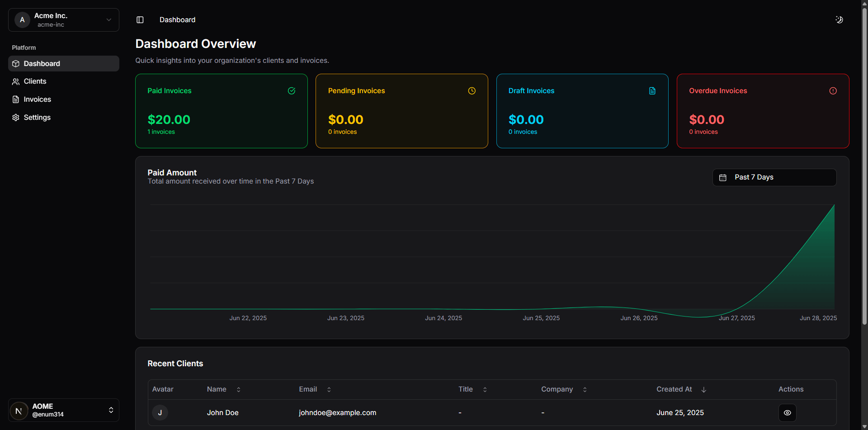Click the John Doe name cell
The width and height of the screenshot is (868, 430).
223,413
